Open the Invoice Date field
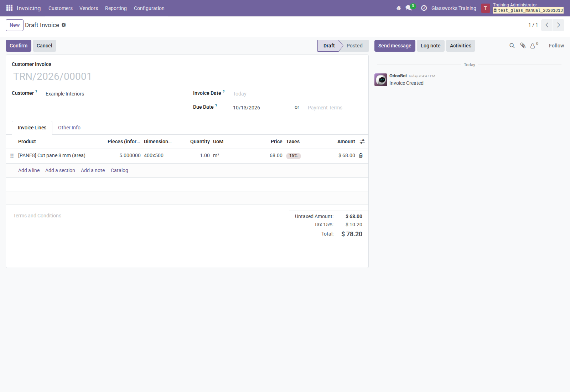Image resolution: width=570 pixels, height=392 pixels. [297, 94]
